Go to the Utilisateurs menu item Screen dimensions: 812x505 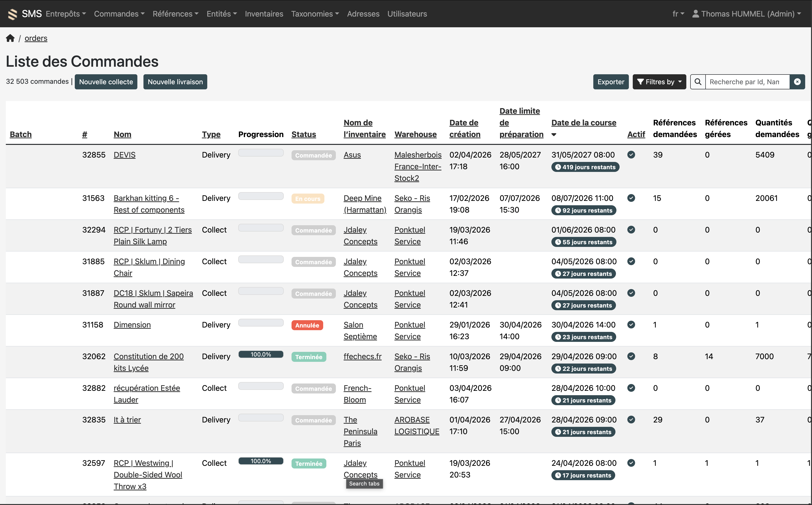click(x=407, y=14)
